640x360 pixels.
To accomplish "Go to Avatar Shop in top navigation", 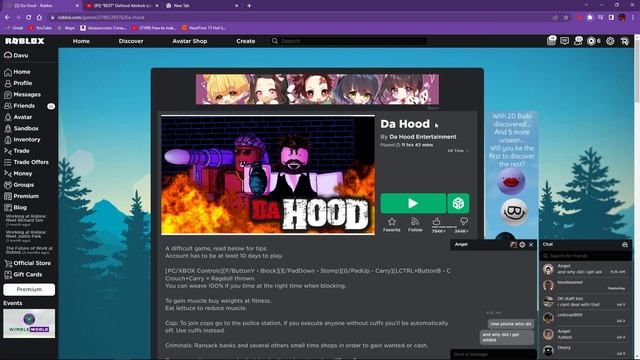I will (189, 41).
